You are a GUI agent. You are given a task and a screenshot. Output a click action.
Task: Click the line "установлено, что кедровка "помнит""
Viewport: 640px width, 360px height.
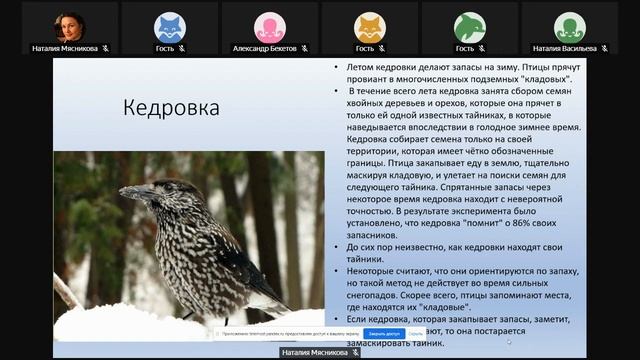451,223
